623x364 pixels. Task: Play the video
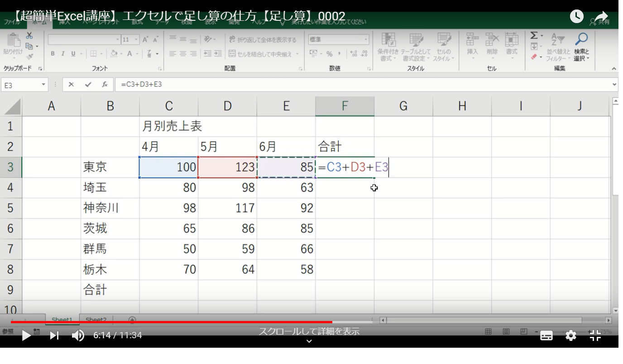coord(26,335)
